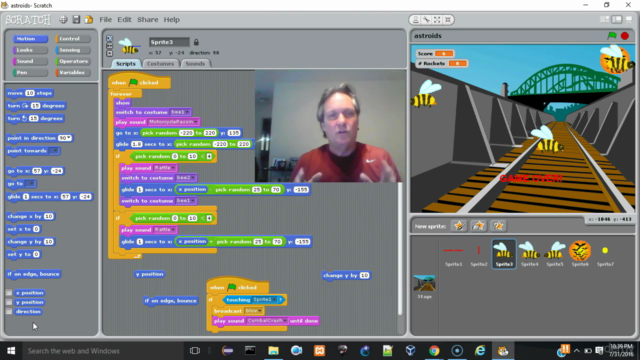The height and width of the screenshot is (360, 640).
Task: Open point in direction 90 dropdown
Action: pyautogui.click(x=69, y=138)
